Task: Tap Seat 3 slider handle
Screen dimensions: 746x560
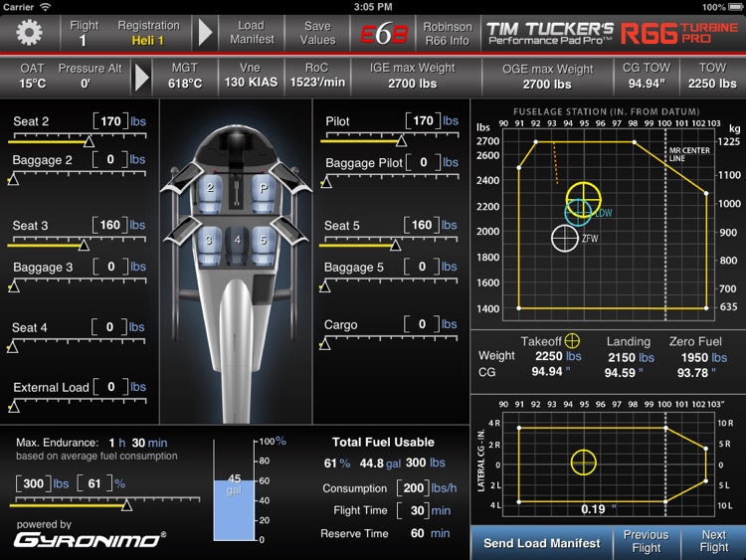Action: click(84, 245)
